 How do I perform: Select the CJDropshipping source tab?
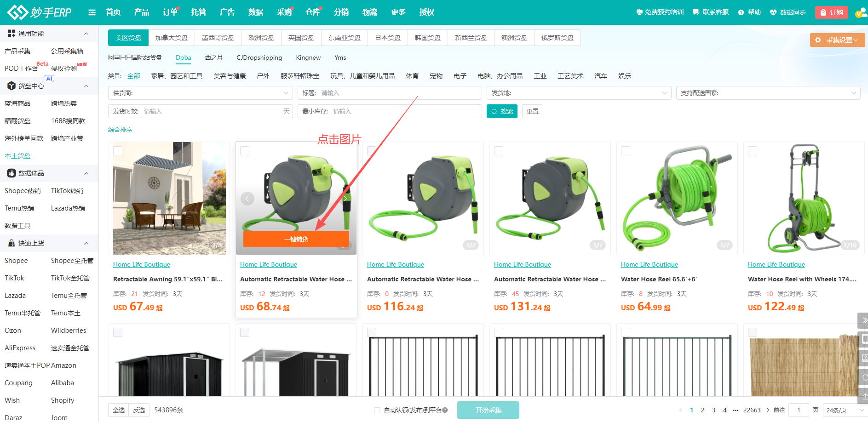[x=259, y=57]
